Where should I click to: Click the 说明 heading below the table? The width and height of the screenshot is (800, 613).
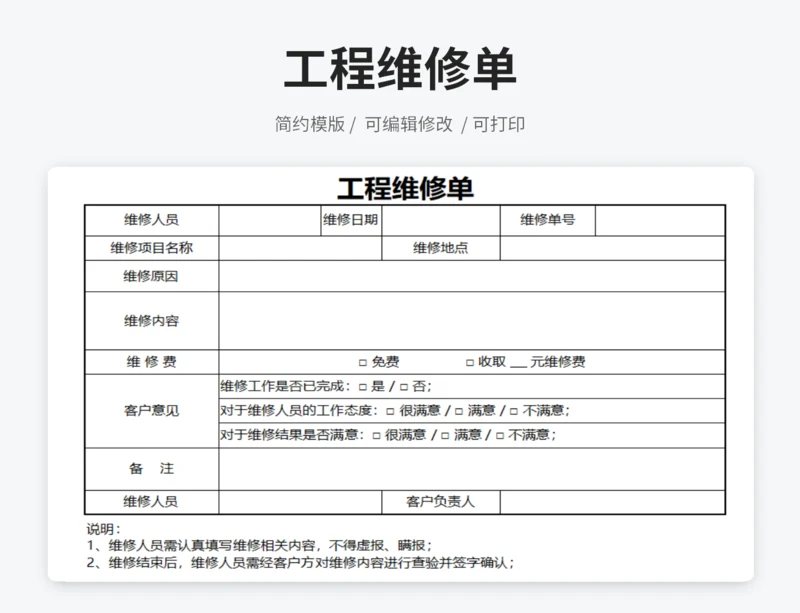click(x=104, y=529)
